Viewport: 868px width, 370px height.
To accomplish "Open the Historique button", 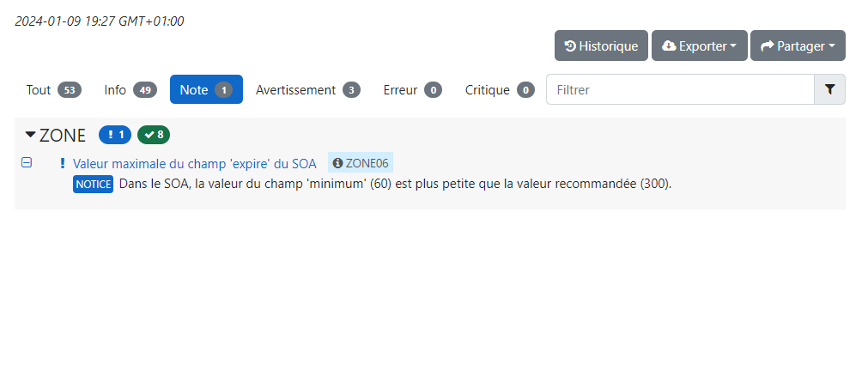I will [x=601, y=45].
